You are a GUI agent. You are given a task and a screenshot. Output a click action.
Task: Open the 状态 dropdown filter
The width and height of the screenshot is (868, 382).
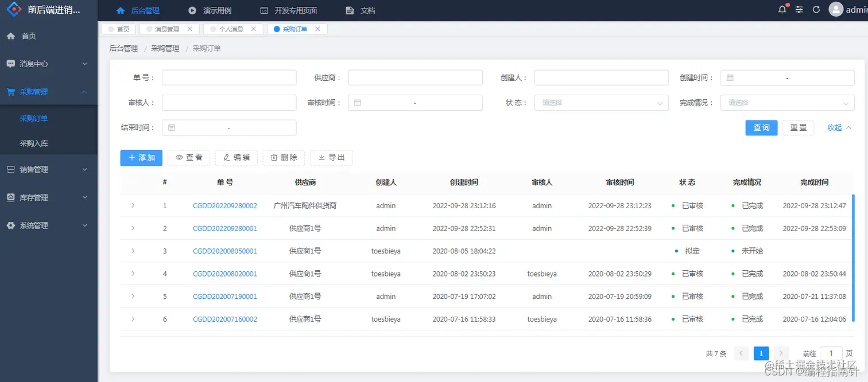pos(601,103)
